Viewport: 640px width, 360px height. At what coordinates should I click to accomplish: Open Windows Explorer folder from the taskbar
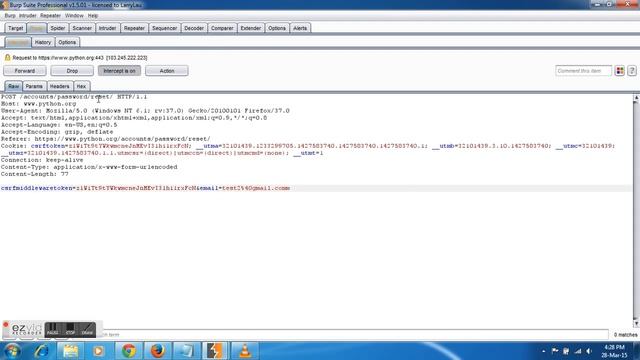70,351
